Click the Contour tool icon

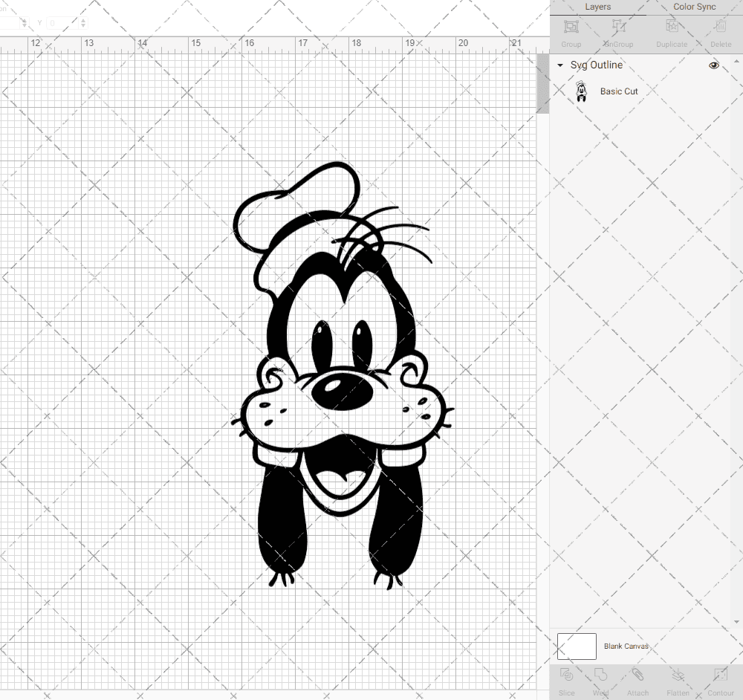720,675
